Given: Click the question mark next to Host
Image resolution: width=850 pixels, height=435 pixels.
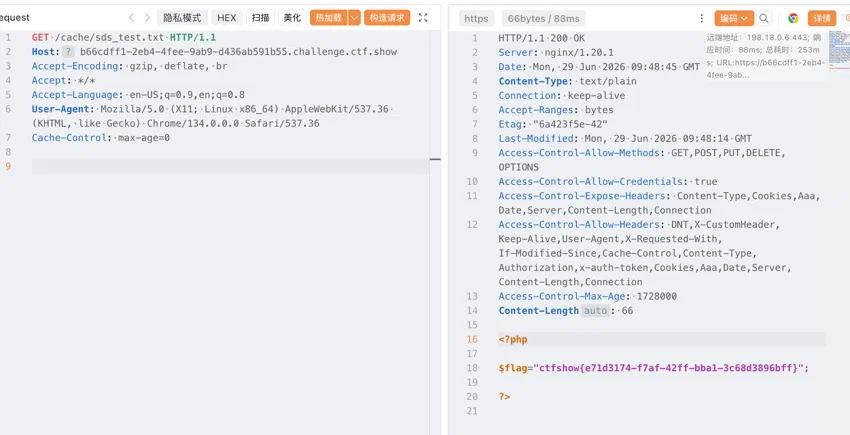Looking at the screenshot, I should click(x=68, y=52).
